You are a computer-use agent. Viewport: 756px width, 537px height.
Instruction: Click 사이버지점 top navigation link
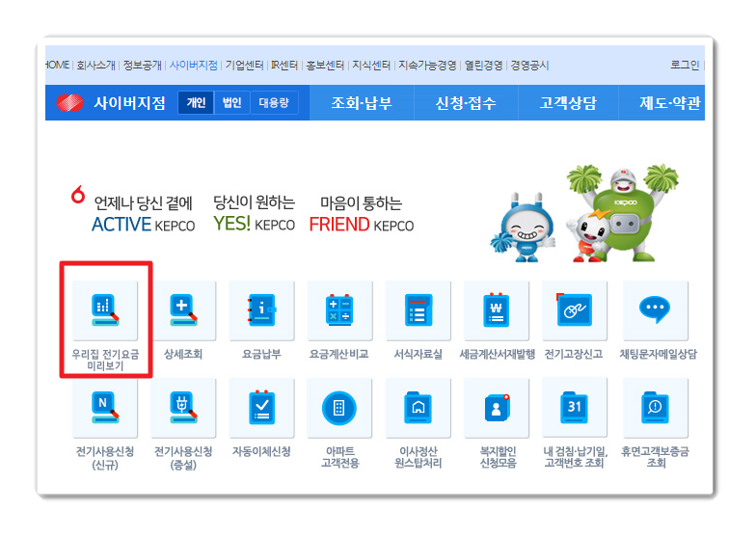point(193,66)
